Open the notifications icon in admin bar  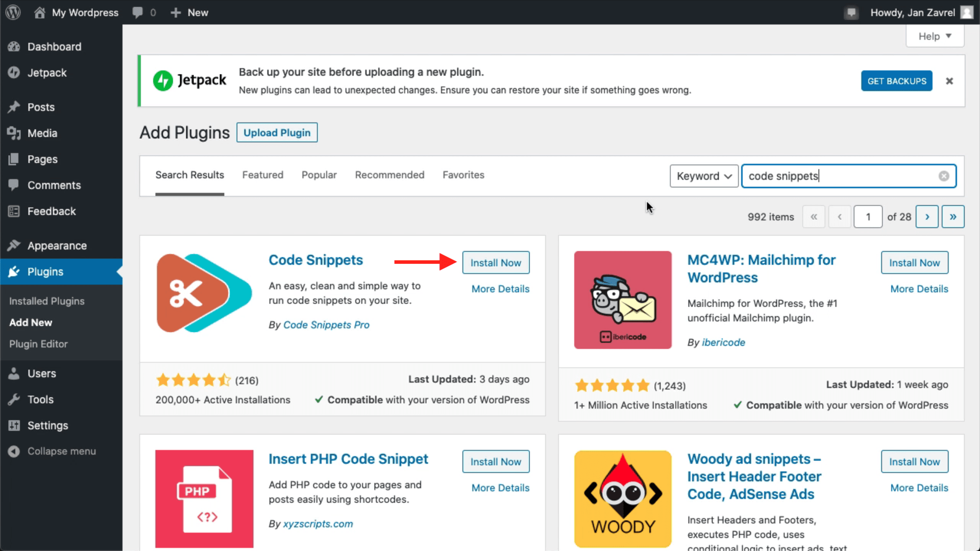(x=851, y=12)
